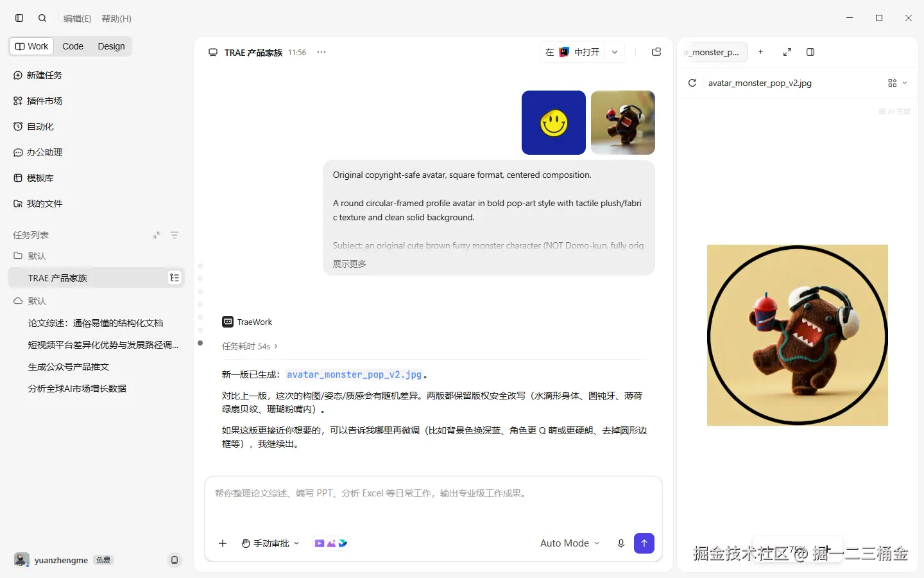The width and height of the screenshot is (924, 578).
Task: Add a new tab in preview panel
Action: [760, 52]
